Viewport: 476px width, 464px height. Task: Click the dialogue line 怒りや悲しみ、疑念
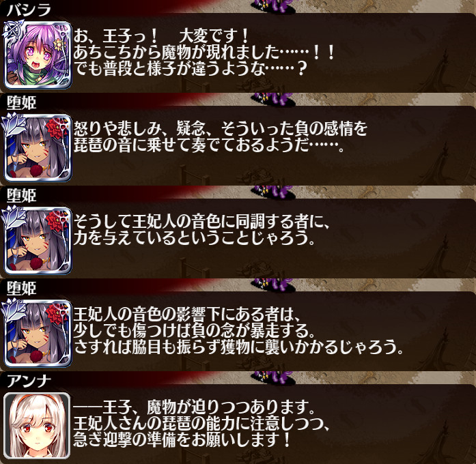(221, 129)
